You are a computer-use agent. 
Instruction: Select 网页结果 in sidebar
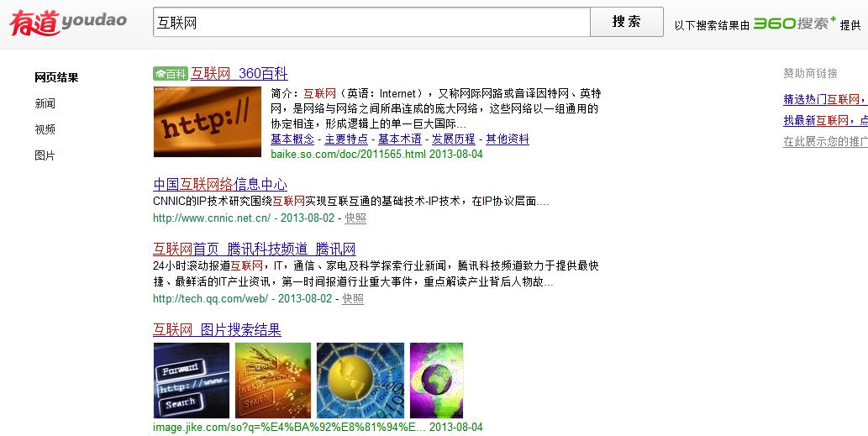point(56,77)
